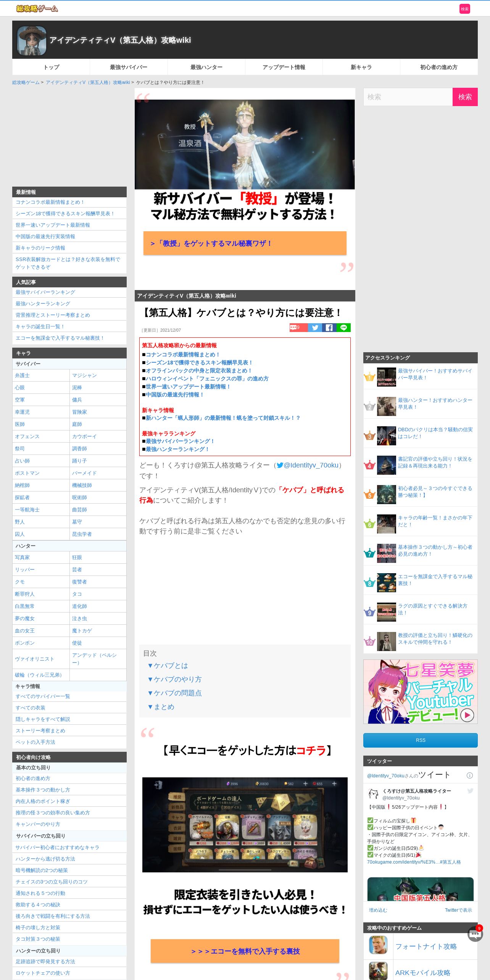Open くろすけ Twitter profile avatar
490x980 pixels.
pos(373,794)
